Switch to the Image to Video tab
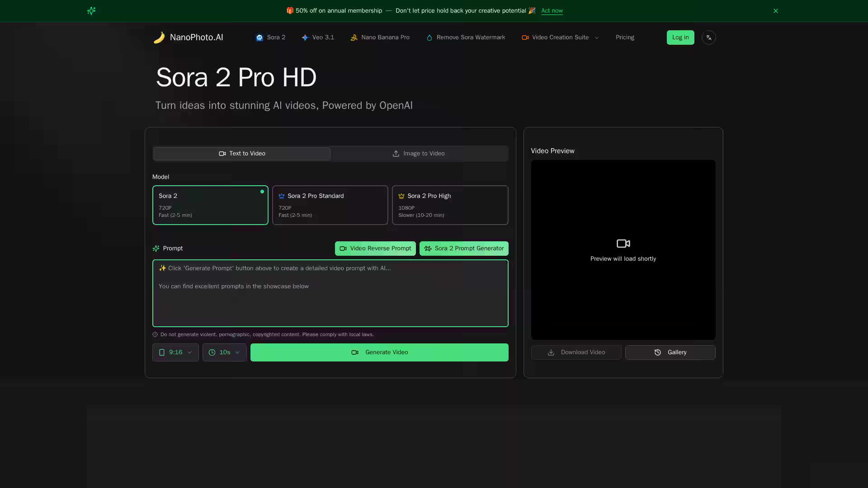 pyautogui.click(x=419, y=154)
